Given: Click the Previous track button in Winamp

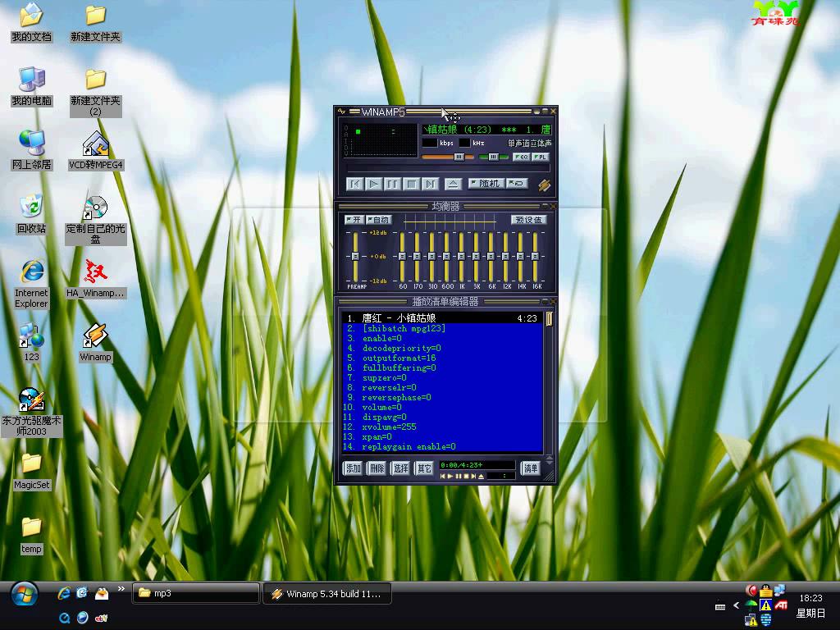Looking at the screenshot, I should point(354,185).
